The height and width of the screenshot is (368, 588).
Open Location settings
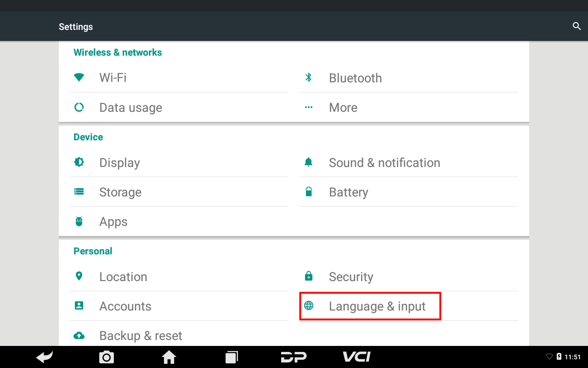tap(179, 276)
